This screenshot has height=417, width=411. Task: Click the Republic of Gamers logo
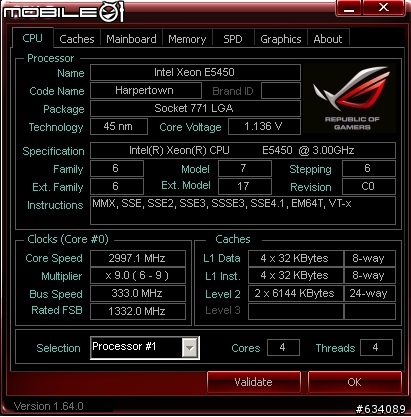point(351,99)
